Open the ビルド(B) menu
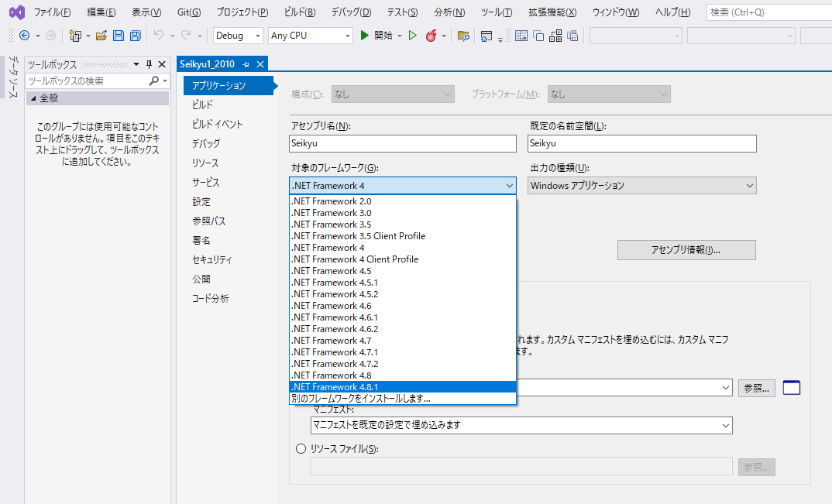The width and height of the screenshot is (832, 504). pos(299,12)
